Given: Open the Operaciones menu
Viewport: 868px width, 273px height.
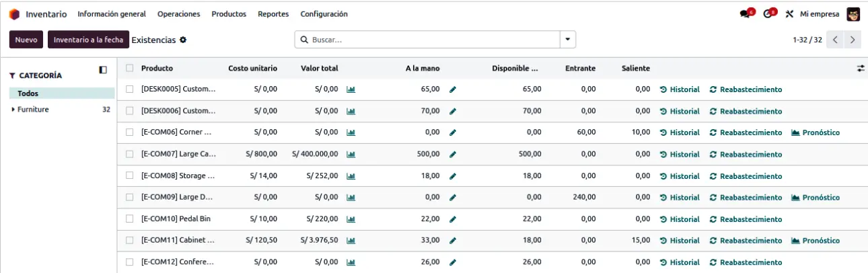Looking at the screenshot, I should [x=178, y=14].
